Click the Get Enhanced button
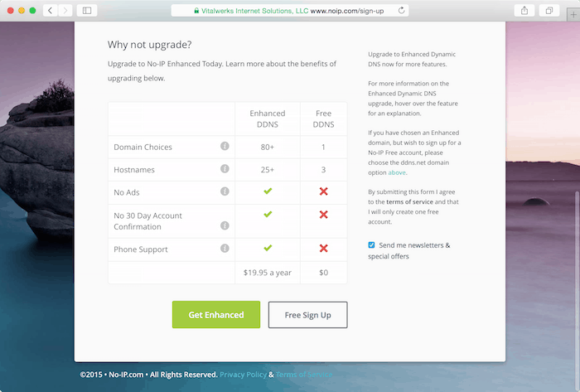The width and height of the screenshot is (580, 392). click(x=216, y=315)
